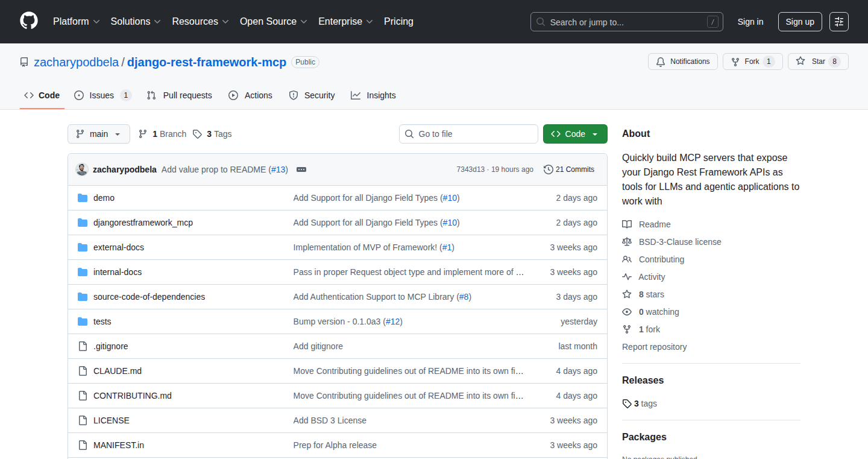The height and width of the screenshot is (459, 868).
Task: Switch to the Code tab
Action: (x=42, y=95)
